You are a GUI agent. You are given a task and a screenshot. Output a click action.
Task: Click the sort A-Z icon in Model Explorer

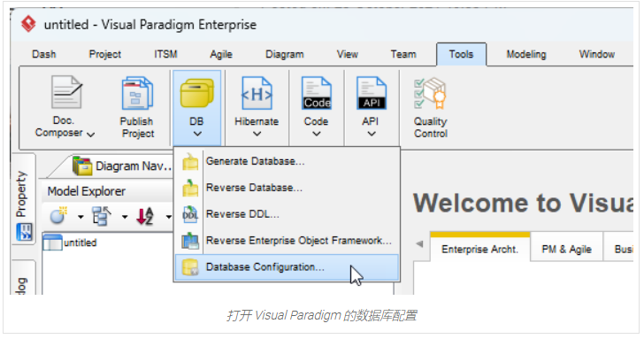click(144, 216)
